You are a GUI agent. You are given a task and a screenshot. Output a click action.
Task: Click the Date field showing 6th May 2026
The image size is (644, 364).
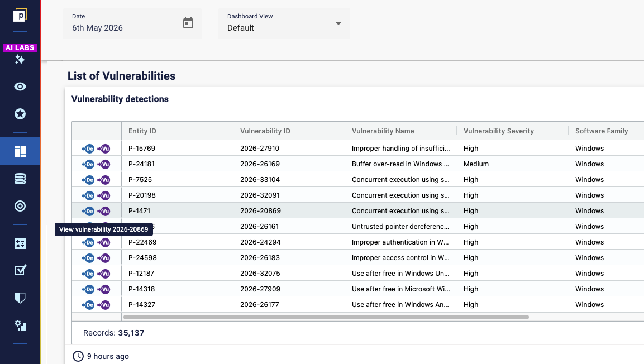pos(132,23)
